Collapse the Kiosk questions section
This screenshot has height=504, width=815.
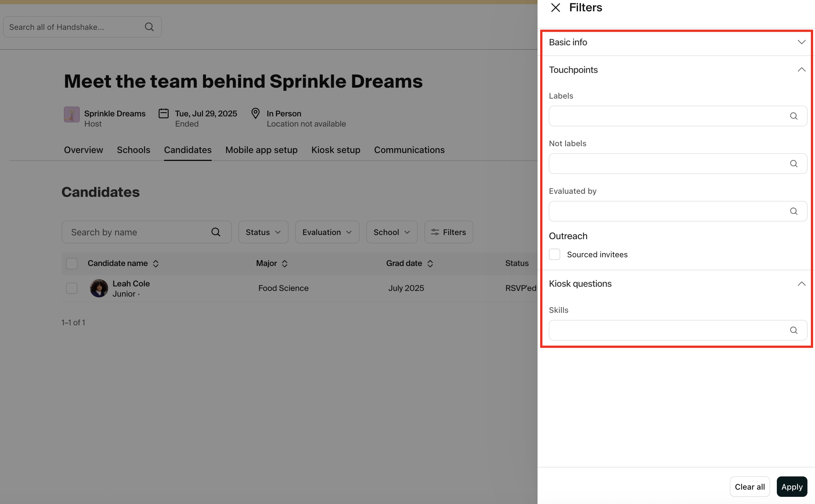(x=801, y=284)
